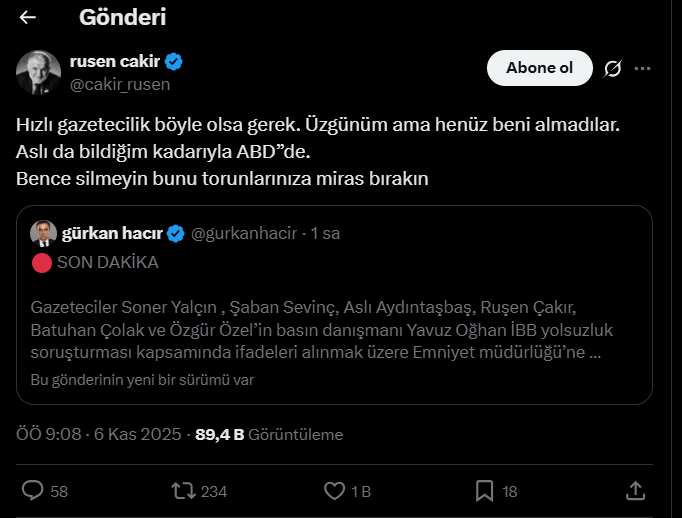This screenshot has height=518, width=682.
Task: Click the @gurkanhacir handle in quote
Action: [x=243, y=233]
